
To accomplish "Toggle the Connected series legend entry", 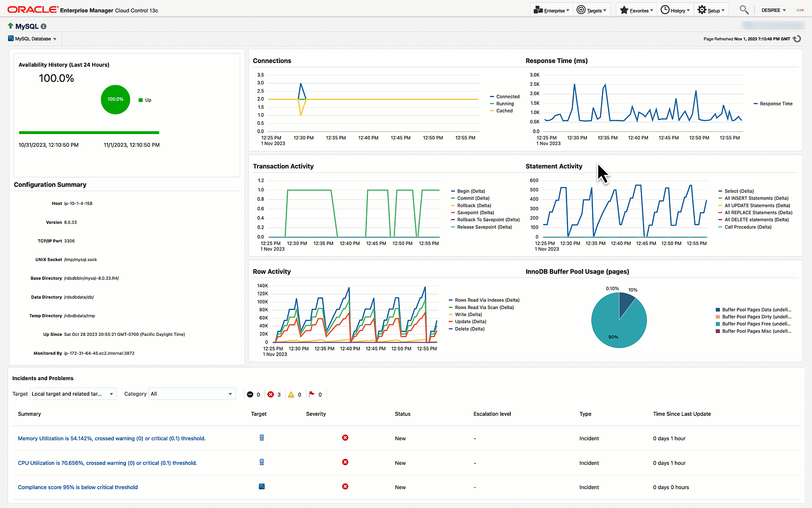I will [x=507, y=97].
